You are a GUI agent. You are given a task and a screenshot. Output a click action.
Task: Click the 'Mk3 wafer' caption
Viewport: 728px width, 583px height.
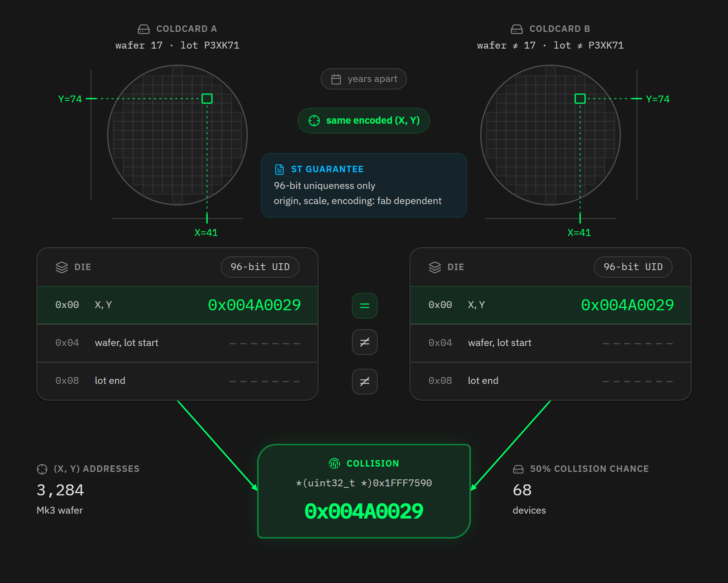pyautogui.click(x=60, y=511)
